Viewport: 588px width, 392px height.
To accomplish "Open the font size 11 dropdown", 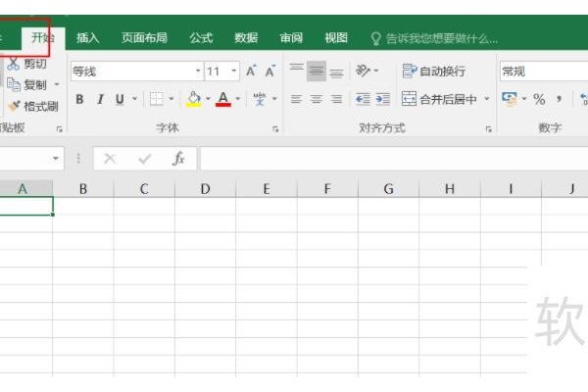I will (233, 71).
